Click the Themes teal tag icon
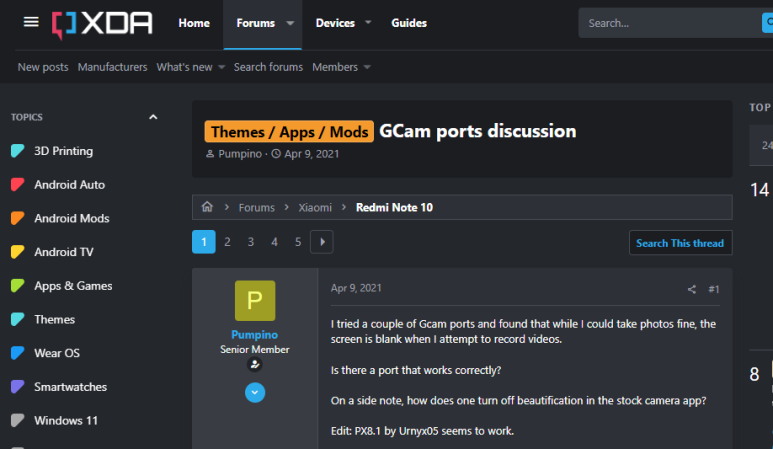Viewport: 773px width, 449px height. 17,319
